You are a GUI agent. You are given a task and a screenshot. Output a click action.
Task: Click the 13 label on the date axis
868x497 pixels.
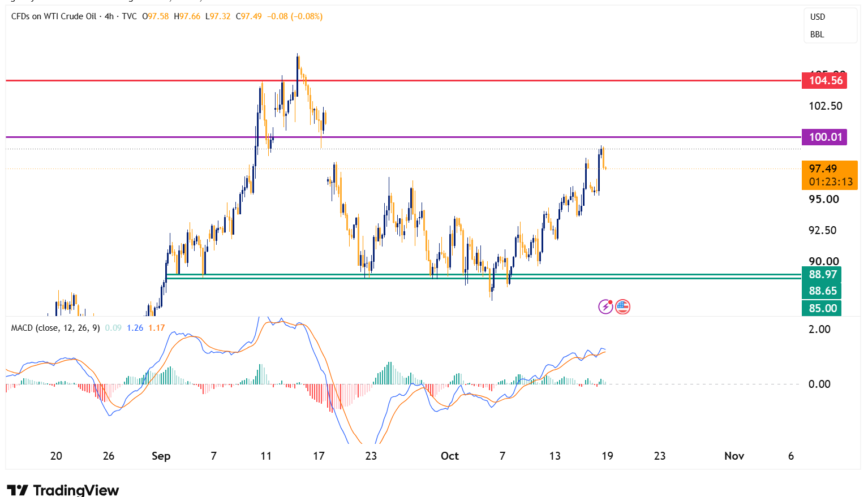click(555, 456)
